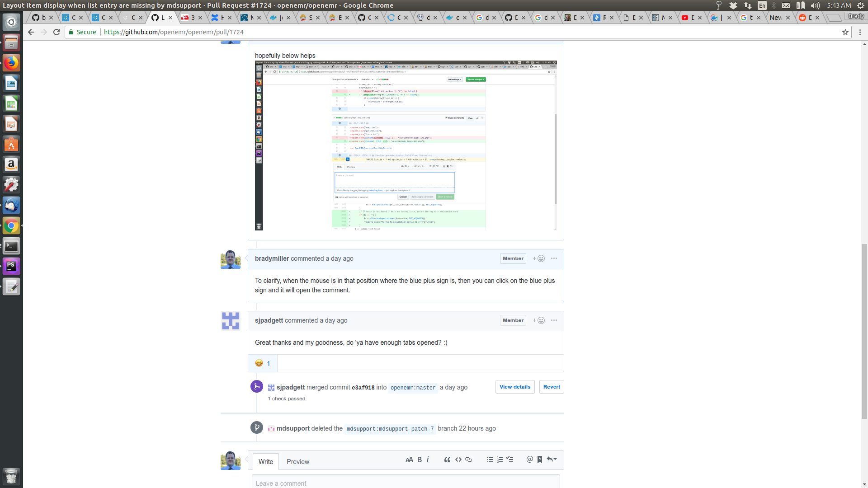
Task: Revert the merged commit
Action: pyautogui.click(x=551, y=387)
